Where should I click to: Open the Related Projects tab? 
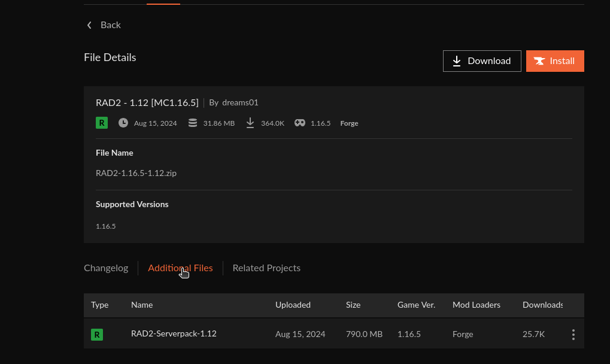266,268
